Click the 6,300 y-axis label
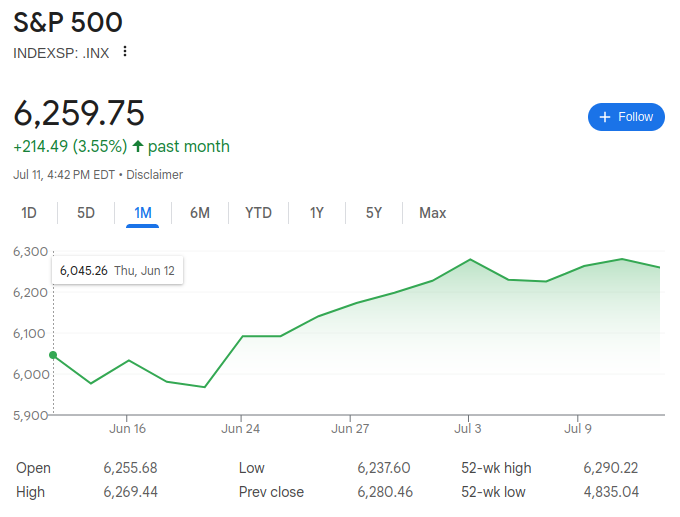680x517 pixels. click(x=30, y=252)
